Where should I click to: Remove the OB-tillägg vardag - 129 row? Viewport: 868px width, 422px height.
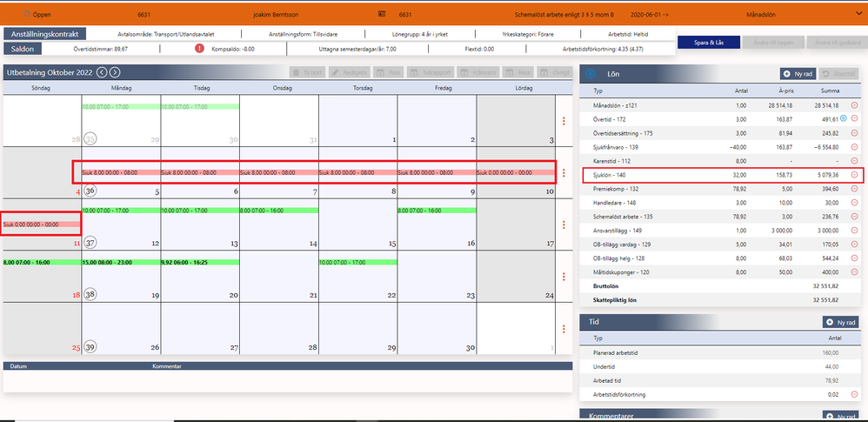point(854,244)
